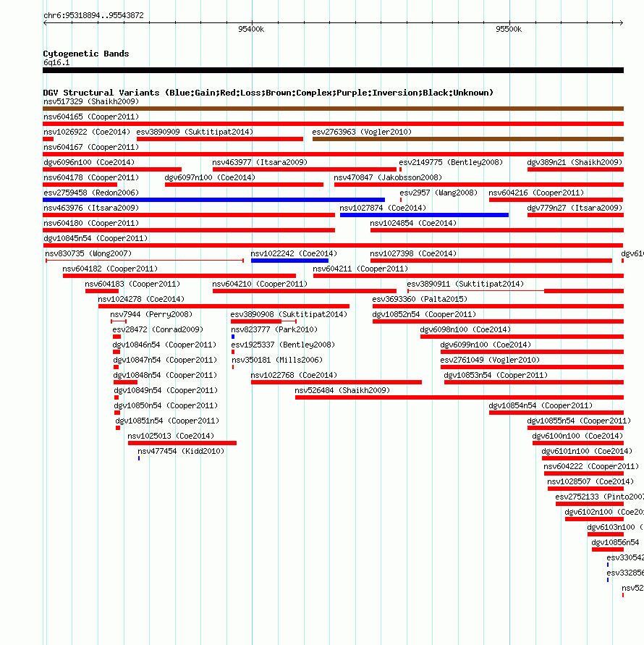Open the dgv10852n54 (Cooper2011) variant

(x=424, y=315)
